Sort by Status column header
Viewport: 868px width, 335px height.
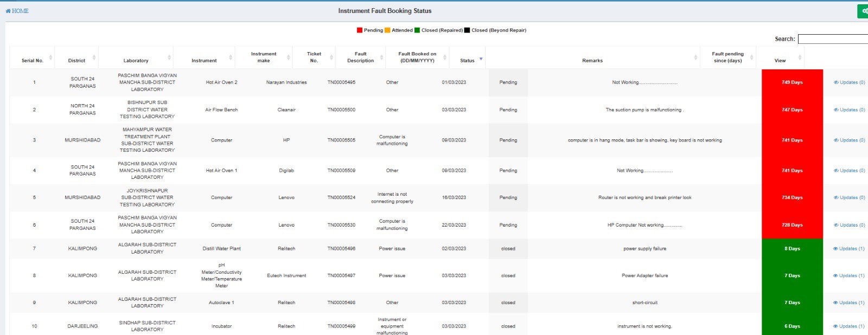click(468, 57)
